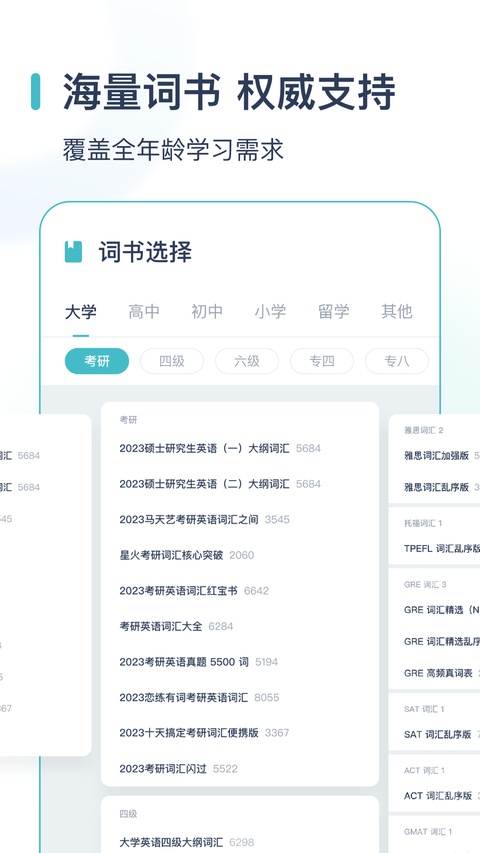
Task: Select the 专四 filter chip
Action: point(322,361)
